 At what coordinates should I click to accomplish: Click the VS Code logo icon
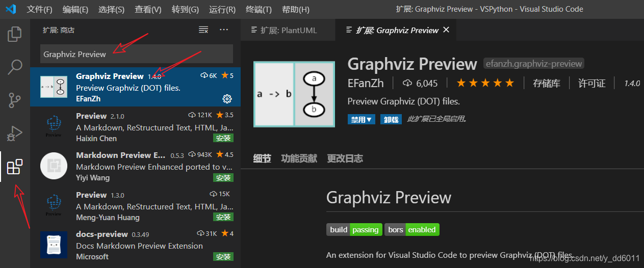point(11,9)
